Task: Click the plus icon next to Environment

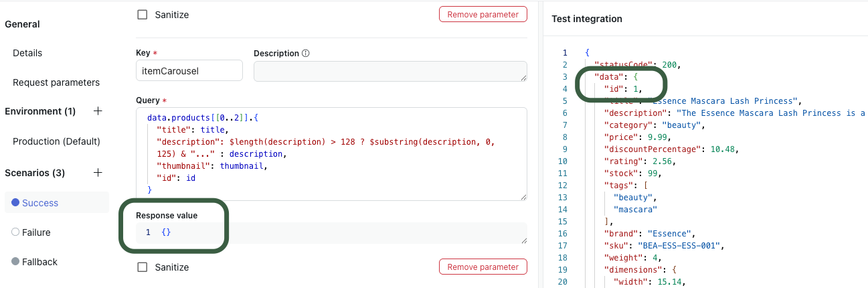Action: (98, 111)
